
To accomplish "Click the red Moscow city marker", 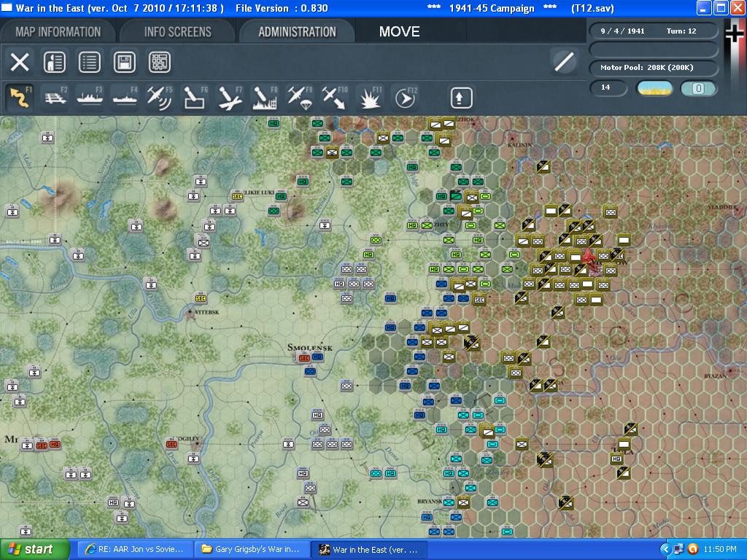I will 591,262.
